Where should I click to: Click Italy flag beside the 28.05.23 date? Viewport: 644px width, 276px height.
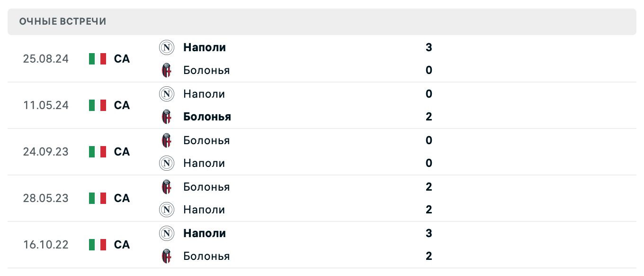98,198
